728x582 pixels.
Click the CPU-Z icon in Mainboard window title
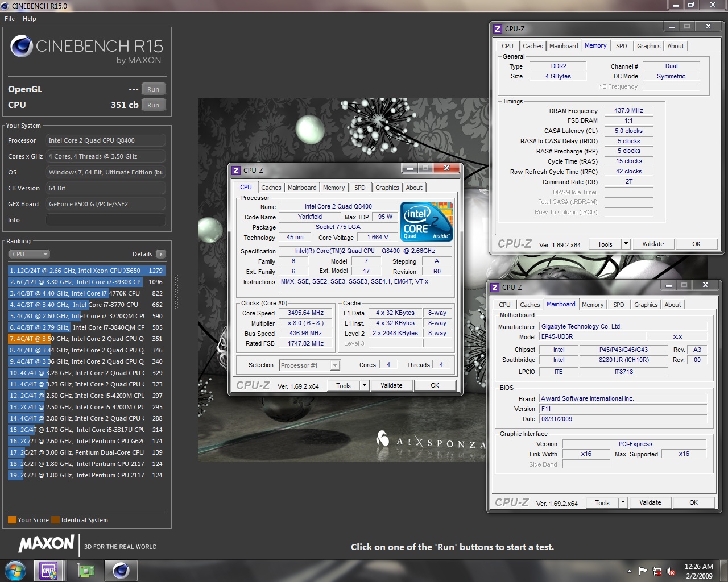point(495,288)
